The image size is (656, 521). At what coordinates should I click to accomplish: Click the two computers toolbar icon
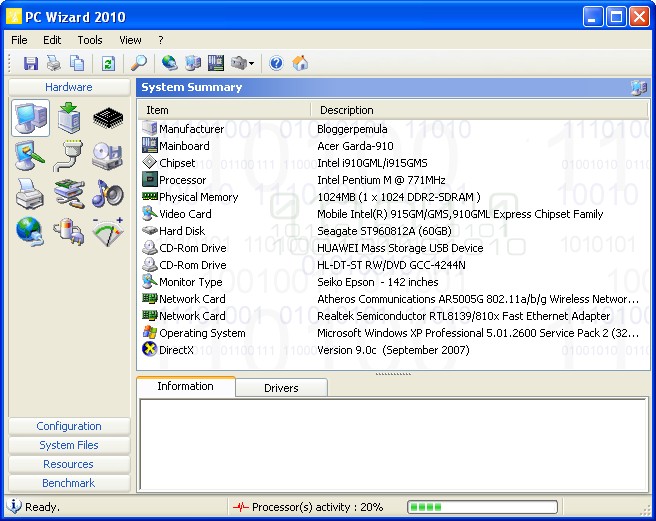[x=193, y=64]
